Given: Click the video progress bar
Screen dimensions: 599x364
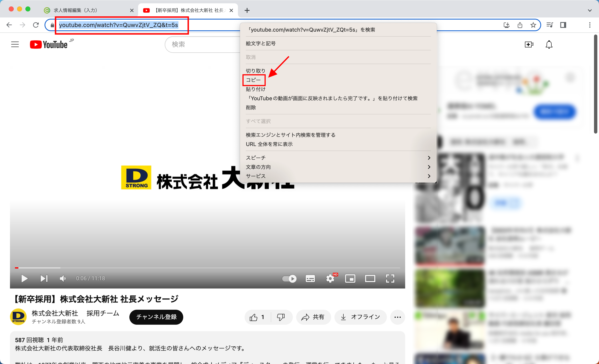Looking at the screenshot, I should pyautogui.click(x=208, y=268).
